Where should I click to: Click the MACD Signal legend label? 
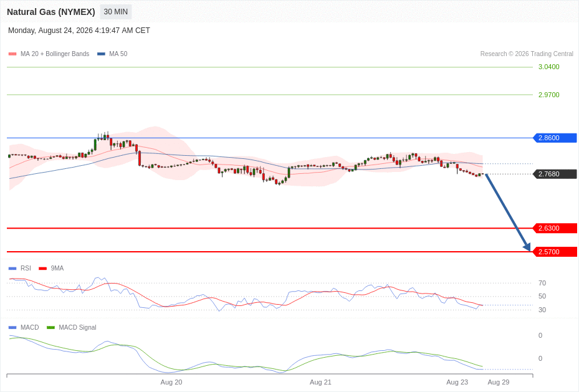pyautogui.click(x=77, y=327)
